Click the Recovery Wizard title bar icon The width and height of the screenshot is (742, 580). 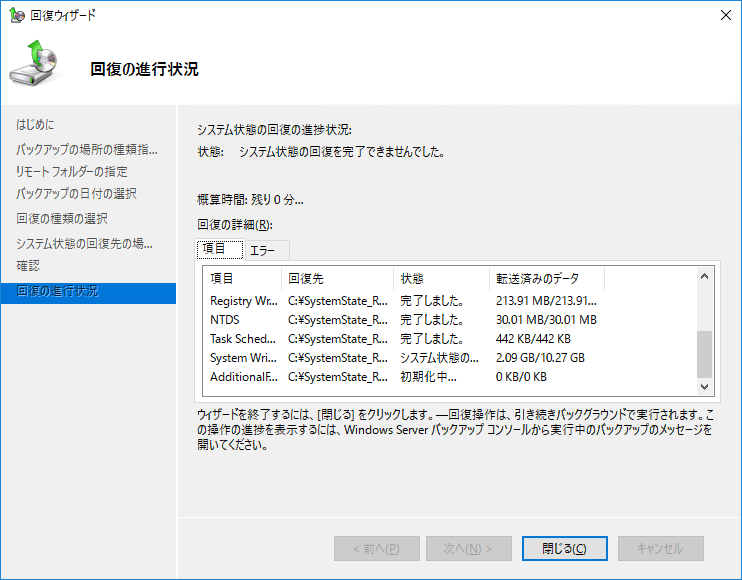coord(17,15)
